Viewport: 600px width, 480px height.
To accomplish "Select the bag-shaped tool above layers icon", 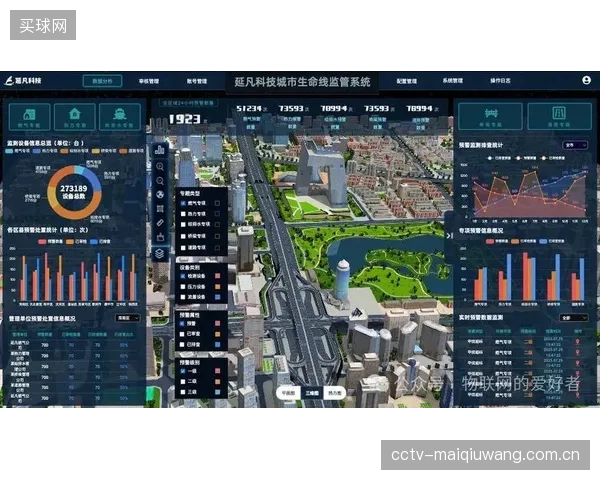I will tap(160, 237).
